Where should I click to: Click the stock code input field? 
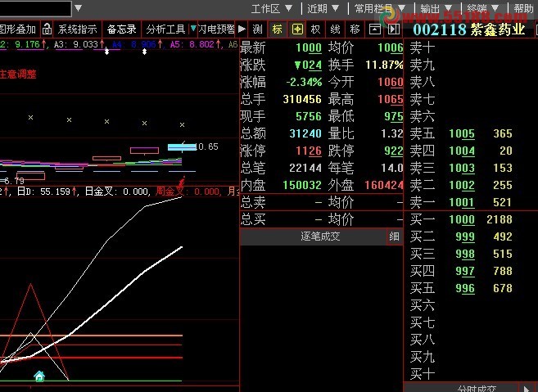(x=35, y=8)
